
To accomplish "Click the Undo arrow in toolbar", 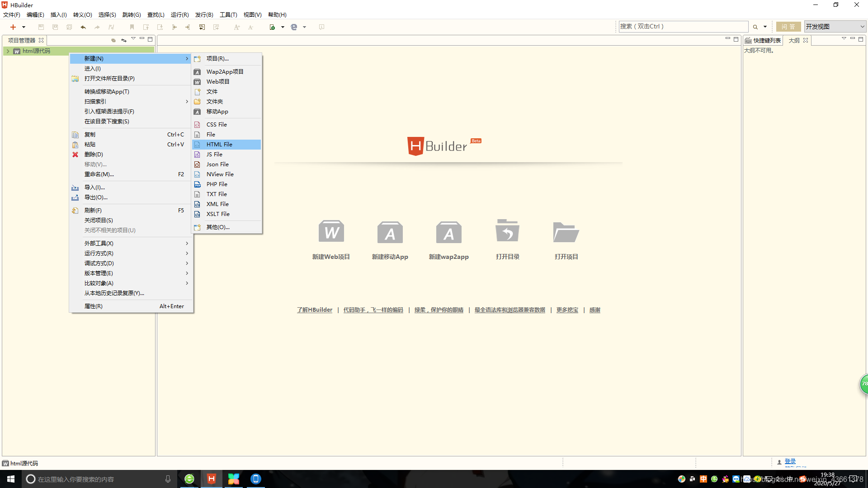I will click(83, 27).
